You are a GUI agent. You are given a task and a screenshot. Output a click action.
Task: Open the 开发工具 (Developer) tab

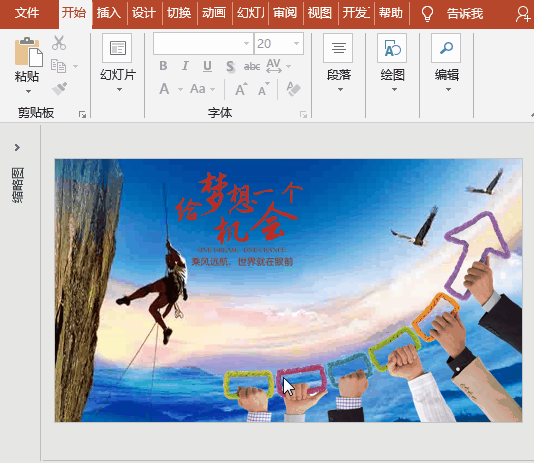tap(356, 13)
